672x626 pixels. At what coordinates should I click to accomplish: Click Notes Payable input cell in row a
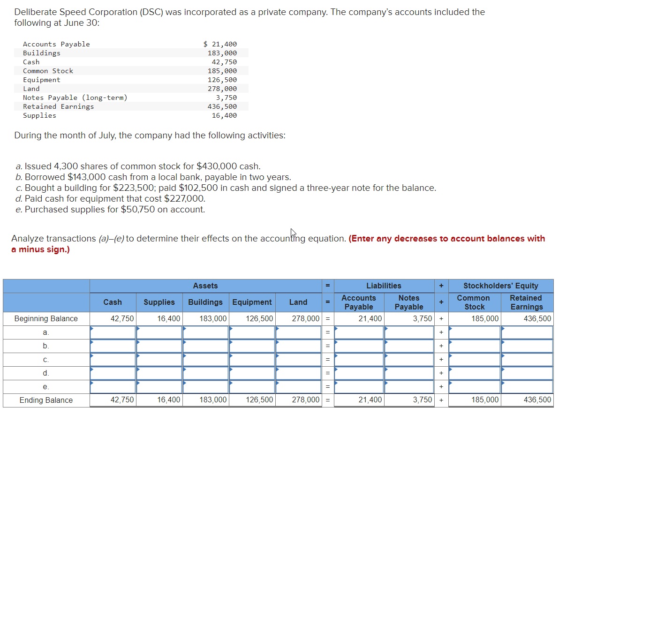point(409,332)
